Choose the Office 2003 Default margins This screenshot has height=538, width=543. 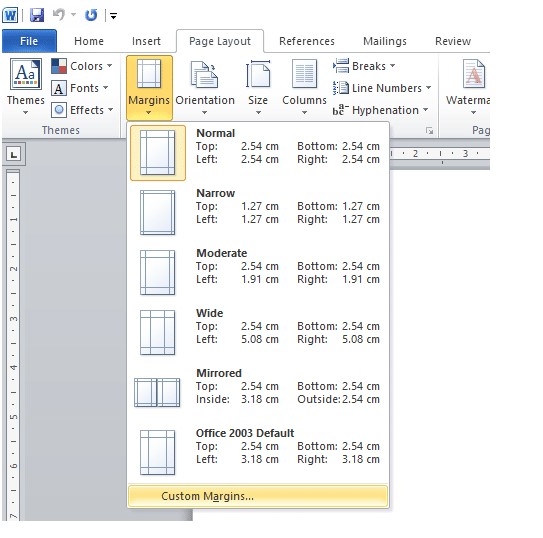pos(258,452)
